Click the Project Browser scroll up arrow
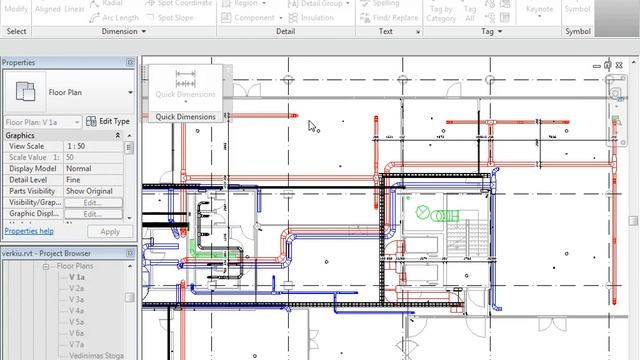Image resolution: width=640 pixels, height=360 pixels. pyautogui.click(x=130, y=266)
